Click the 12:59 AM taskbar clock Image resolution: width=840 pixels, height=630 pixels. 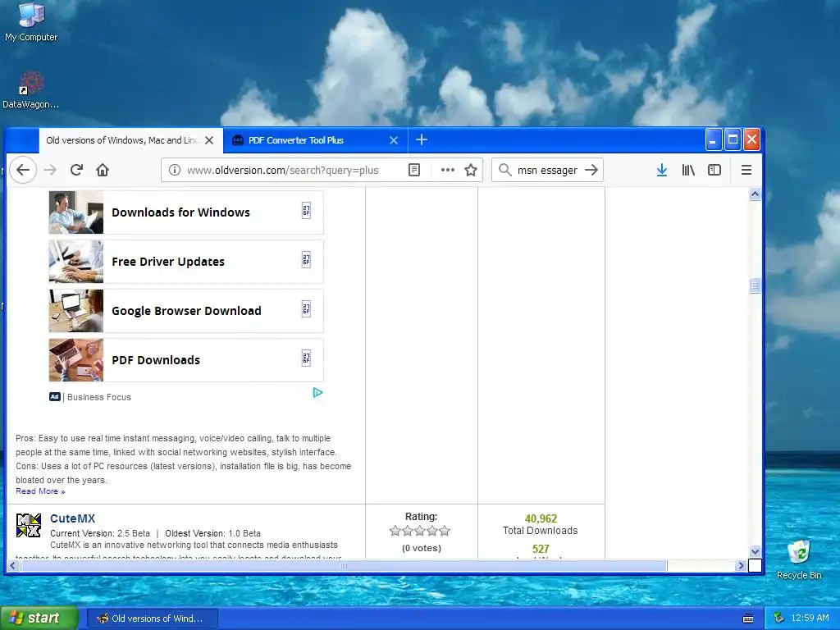pyautogui.click(x=810, y=619)
